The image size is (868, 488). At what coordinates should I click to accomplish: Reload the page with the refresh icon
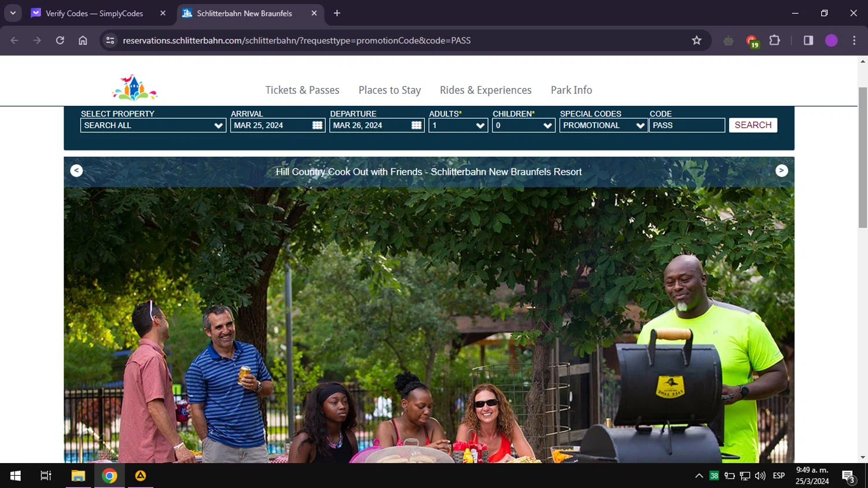click(60, 41)
